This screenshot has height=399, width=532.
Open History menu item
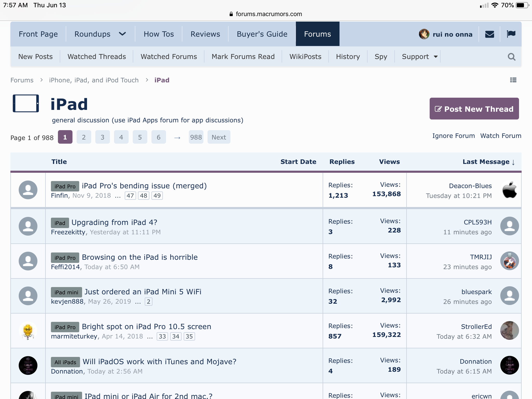click(x=348, y=57)
